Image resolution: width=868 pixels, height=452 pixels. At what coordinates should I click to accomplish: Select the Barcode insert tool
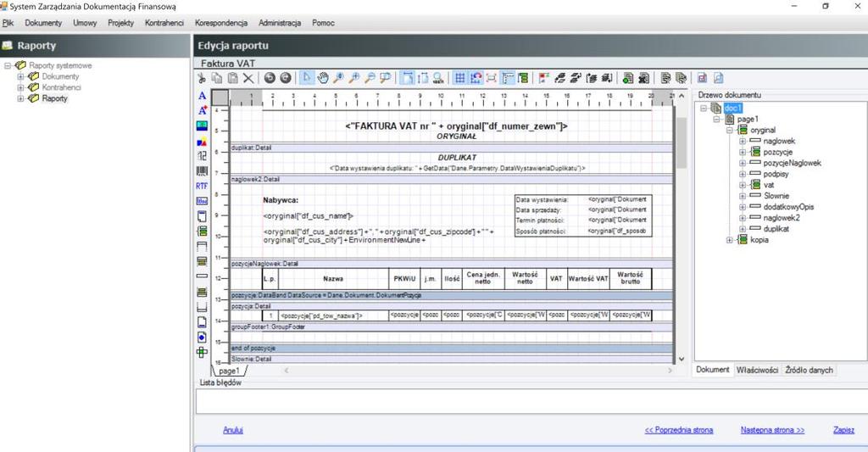click(202, 171)
